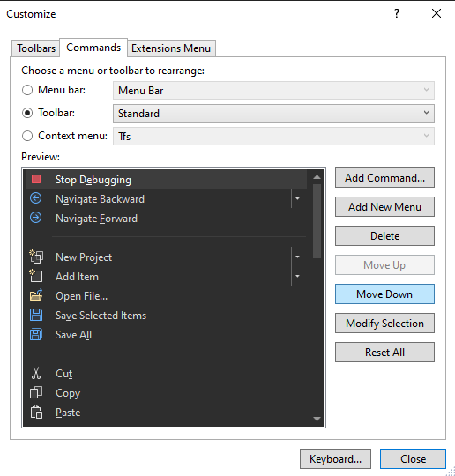Viewport: 455px width, 476px height.
Task: Select the Menu bar radio button
Action: [27, 90]
